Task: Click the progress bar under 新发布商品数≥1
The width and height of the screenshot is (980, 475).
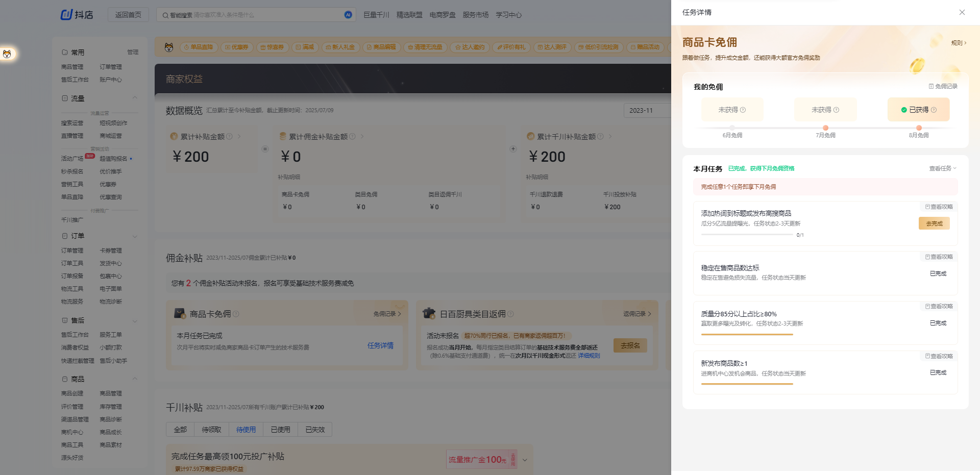Action: click(747, 383)
